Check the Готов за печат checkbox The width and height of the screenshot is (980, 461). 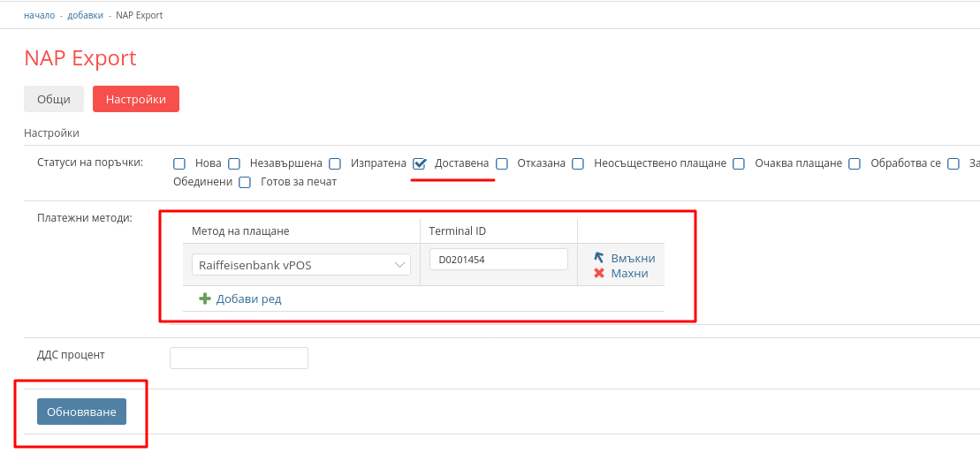[245, 182]
